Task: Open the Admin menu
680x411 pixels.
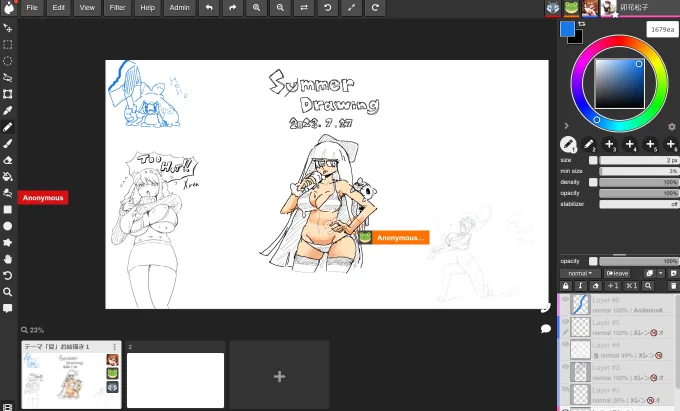Action: click(x=180, y=7)
